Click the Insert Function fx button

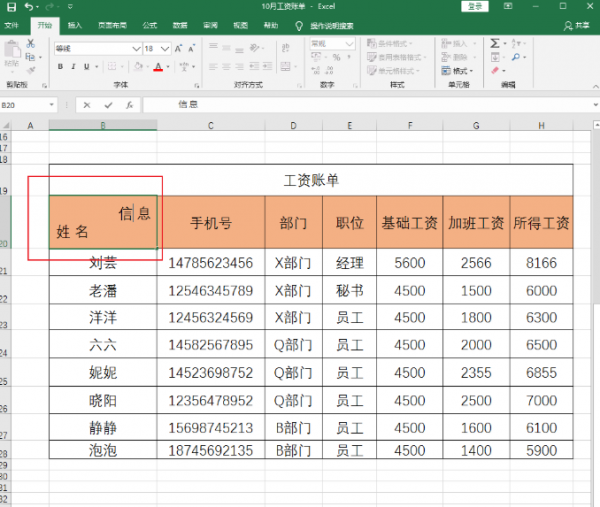(130, 105)
